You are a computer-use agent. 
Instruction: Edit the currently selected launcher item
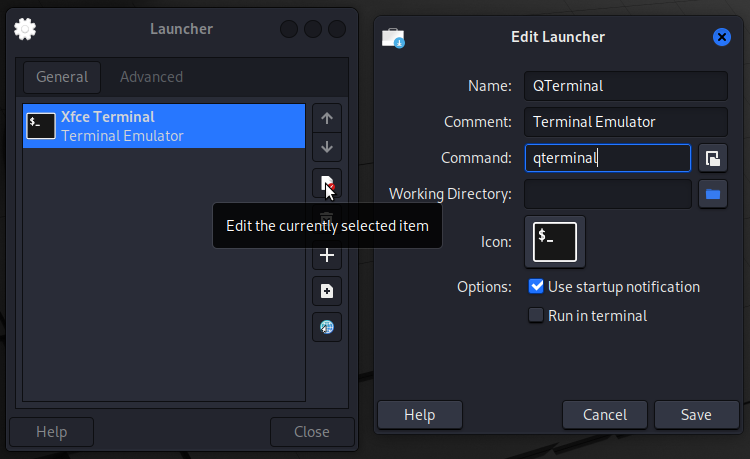pyautogui.click(x=327, y=184)
